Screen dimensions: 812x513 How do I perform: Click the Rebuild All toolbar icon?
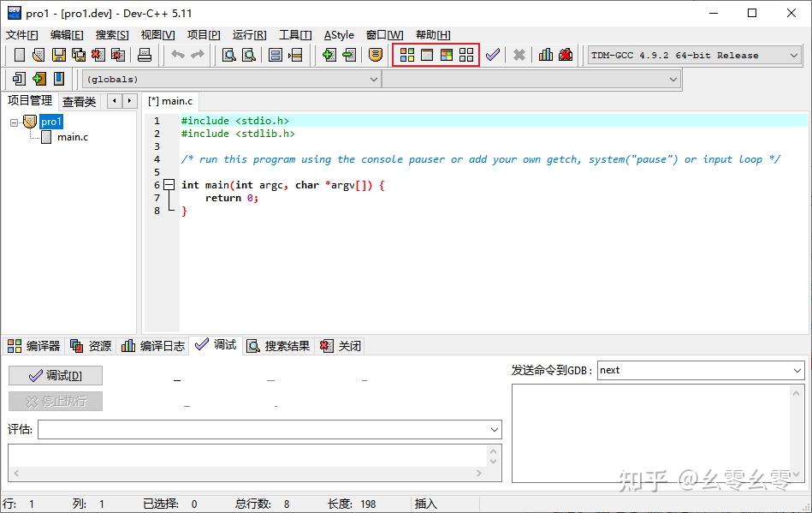click(466, 55)
